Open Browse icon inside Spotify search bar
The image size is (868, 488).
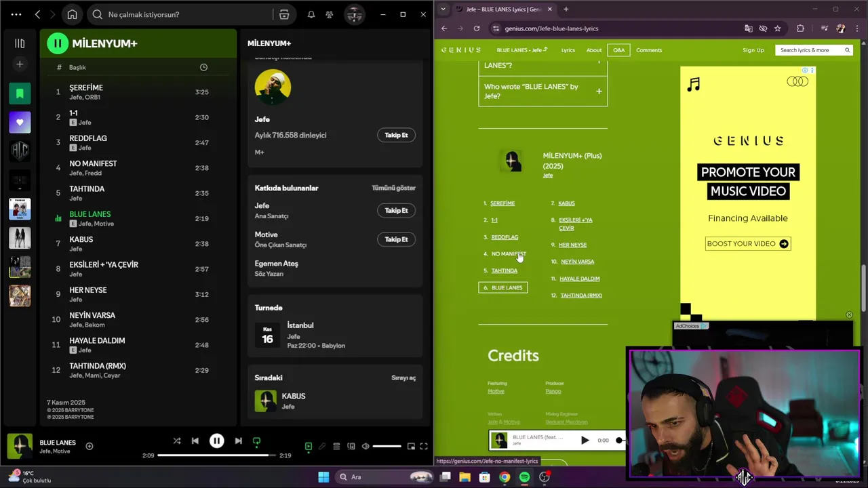[x=284, y=14]
